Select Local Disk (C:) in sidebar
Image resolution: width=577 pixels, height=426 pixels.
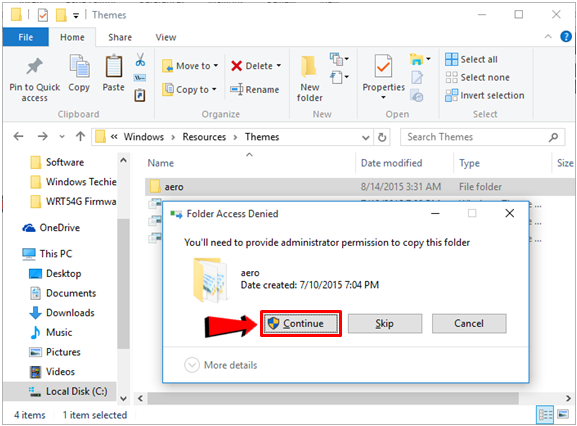click(60, 391)
